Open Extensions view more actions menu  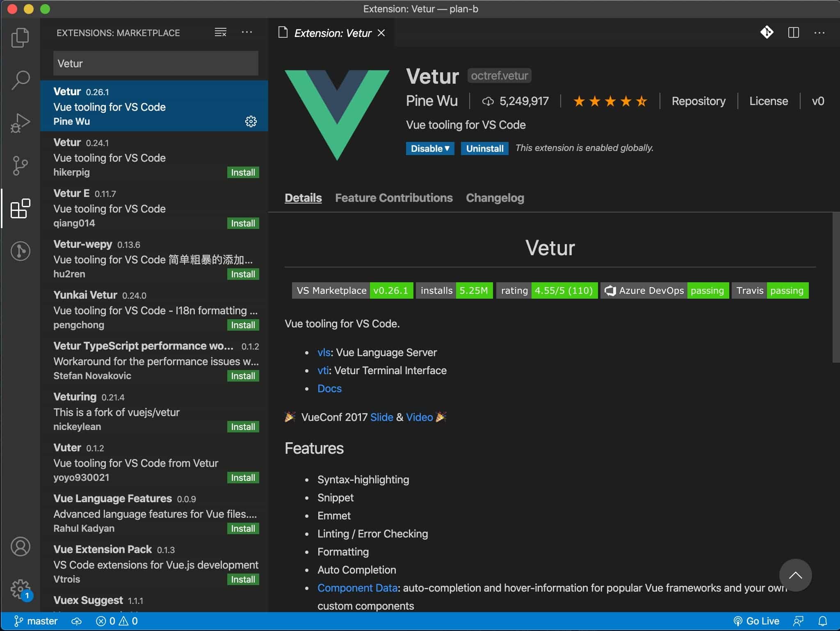coord(247,32)
